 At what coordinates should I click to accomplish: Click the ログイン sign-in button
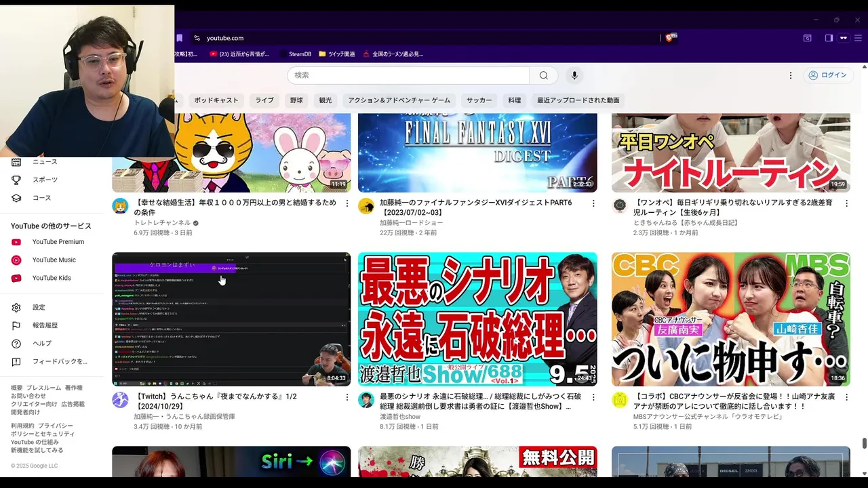827,75
